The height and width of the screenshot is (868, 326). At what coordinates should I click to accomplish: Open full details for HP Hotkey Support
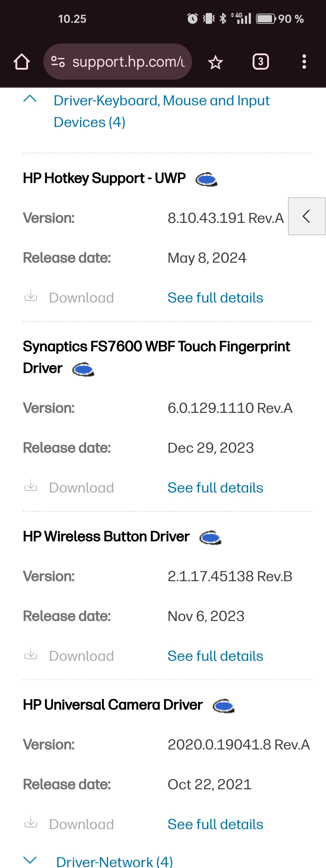click(x=215, y=298)
